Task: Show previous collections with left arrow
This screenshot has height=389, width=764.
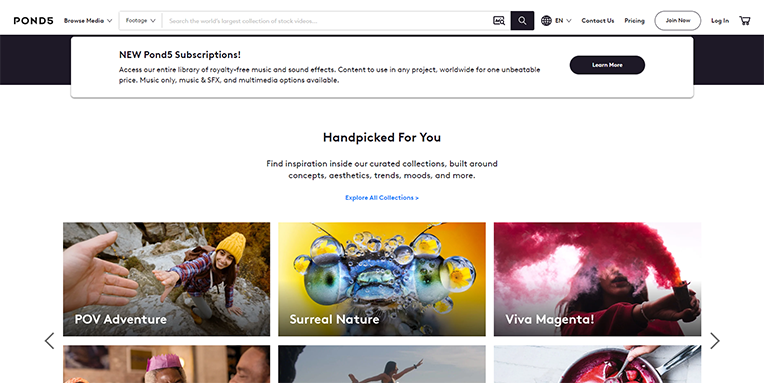Action: (49, 341)
